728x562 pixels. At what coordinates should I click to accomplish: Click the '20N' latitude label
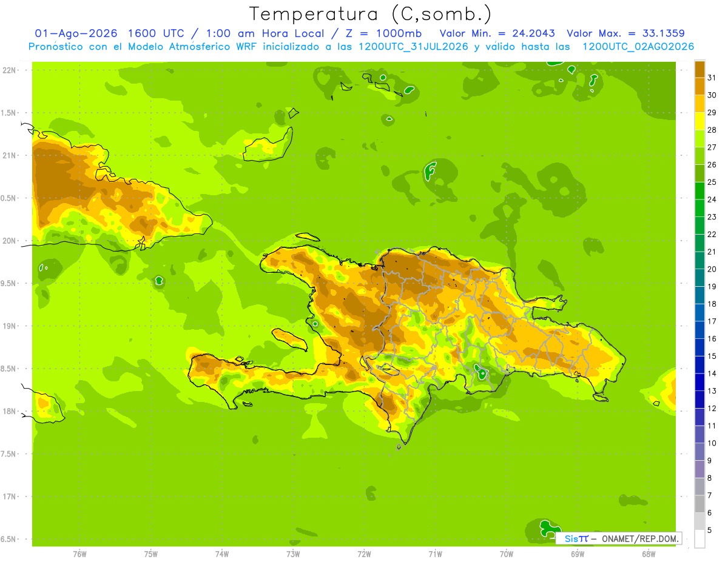click(10, 241)
